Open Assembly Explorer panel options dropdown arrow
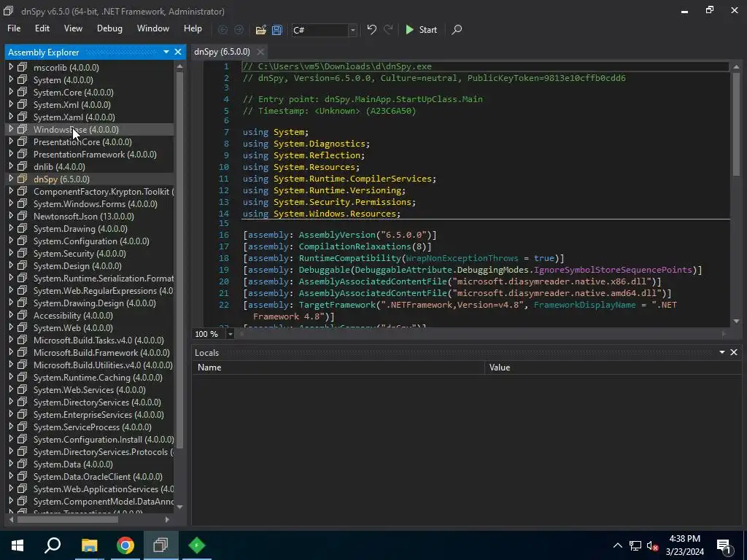 [166, 52]
